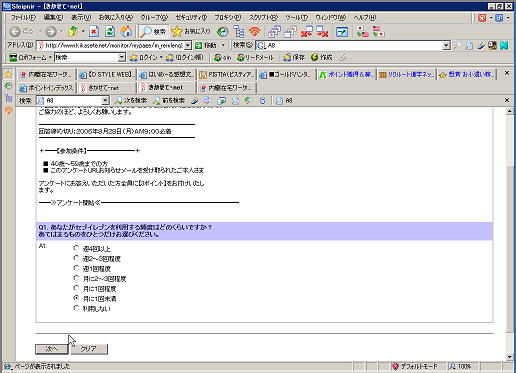Click the RoboForm sin identity button
This screenshot has height=373, width=516.
point(223,57)
